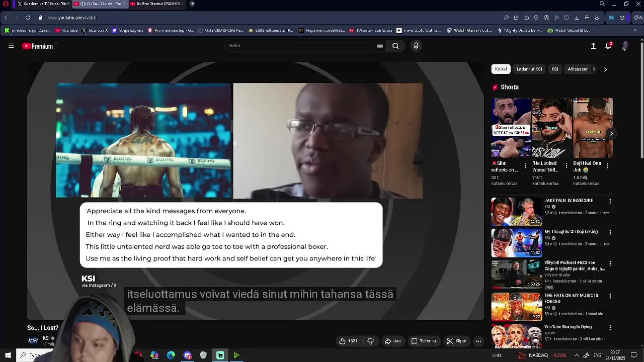Create a clip with Klippi button
This screenshot has width=644, height=362.
[456, 341]
